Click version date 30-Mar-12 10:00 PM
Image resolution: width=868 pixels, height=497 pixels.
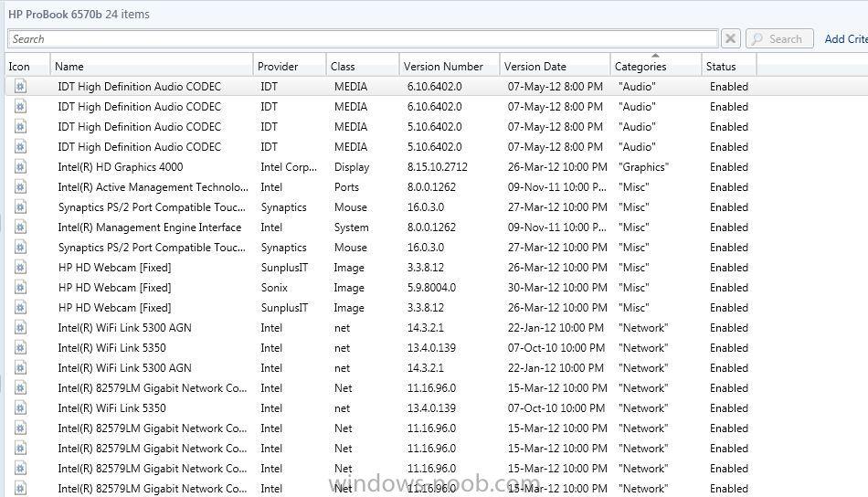coord(557,287)
